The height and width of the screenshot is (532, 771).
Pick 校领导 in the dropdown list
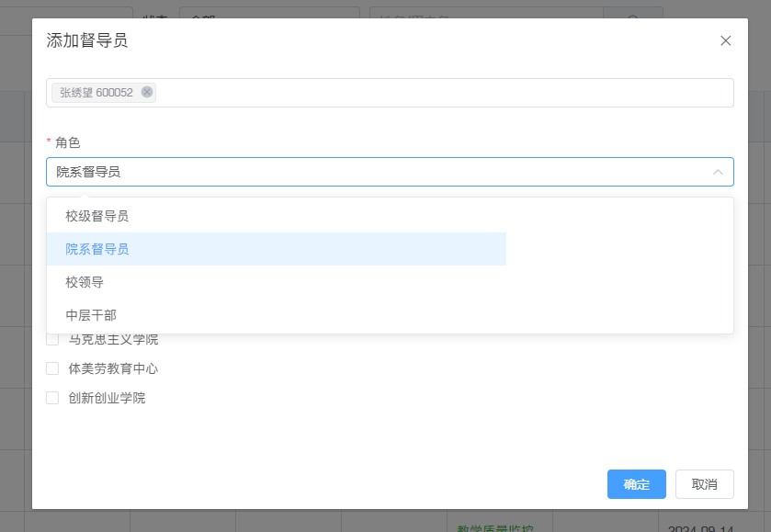pos(85,282)
